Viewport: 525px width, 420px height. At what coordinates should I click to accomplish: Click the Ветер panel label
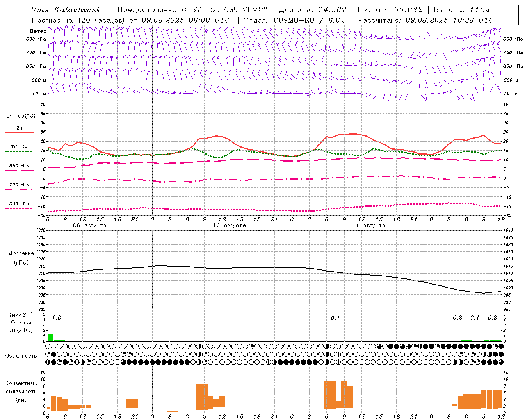click(38, 31)
